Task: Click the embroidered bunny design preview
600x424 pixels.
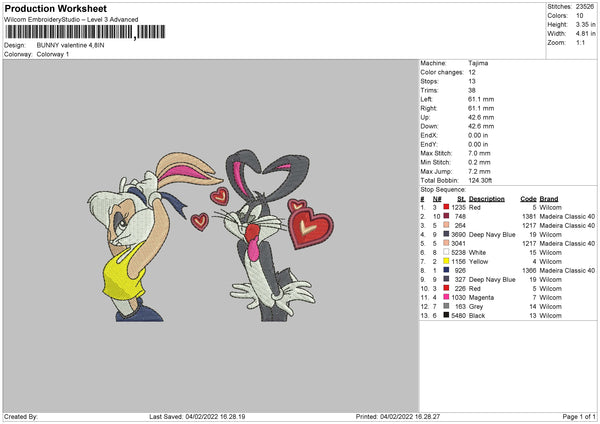Action: 210,236
